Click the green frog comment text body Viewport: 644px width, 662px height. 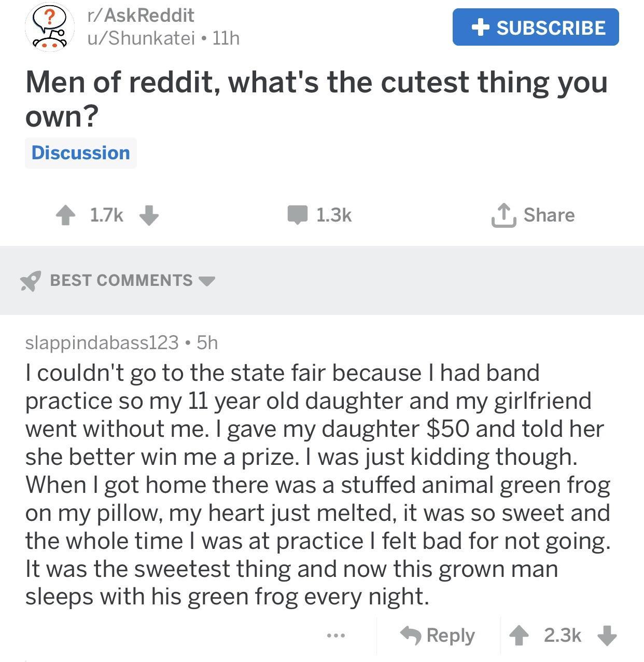317,485
